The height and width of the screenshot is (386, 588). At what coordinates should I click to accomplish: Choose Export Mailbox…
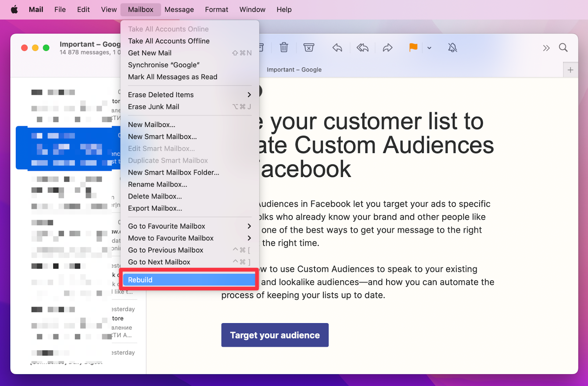(x=190, y=208)
